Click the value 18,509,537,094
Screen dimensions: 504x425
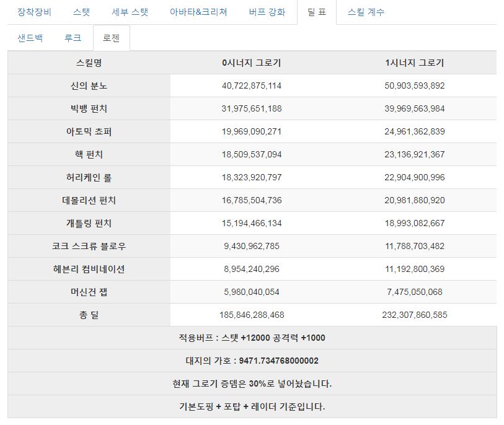point(252,154)
